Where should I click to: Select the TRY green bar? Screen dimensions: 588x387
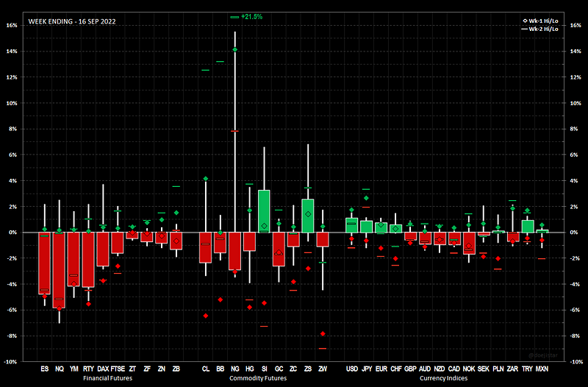coord(527,226)
